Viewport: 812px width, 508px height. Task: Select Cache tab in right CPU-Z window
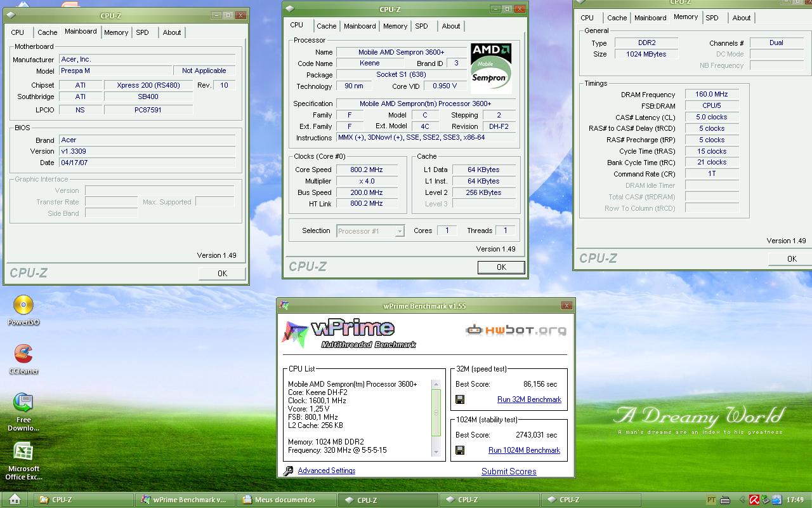617,18
